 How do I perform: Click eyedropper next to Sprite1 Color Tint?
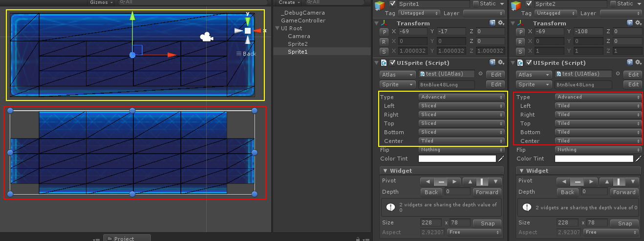[x=500, y=159]
